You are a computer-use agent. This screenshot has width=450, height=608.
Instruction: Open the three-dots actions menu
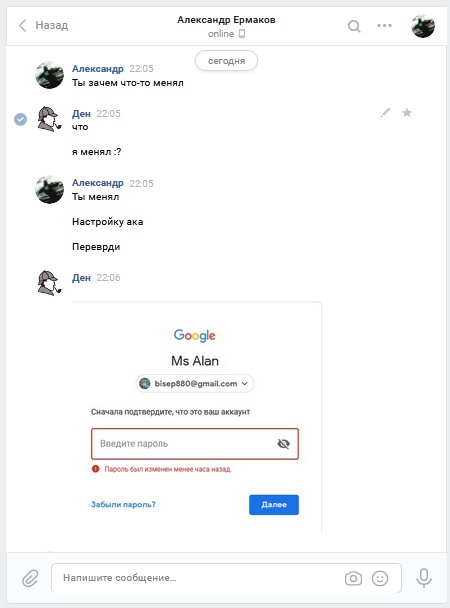click(x=384, y=26)
